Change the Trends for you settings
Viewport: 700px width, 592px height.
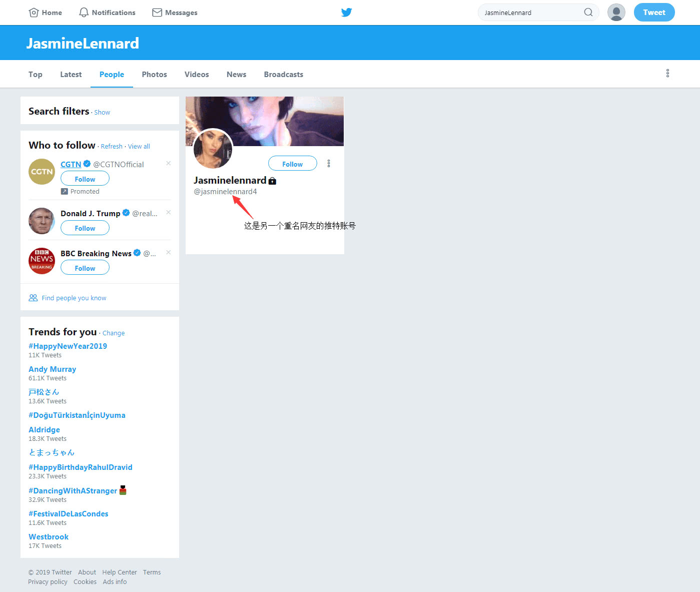[x=114, y=333]
